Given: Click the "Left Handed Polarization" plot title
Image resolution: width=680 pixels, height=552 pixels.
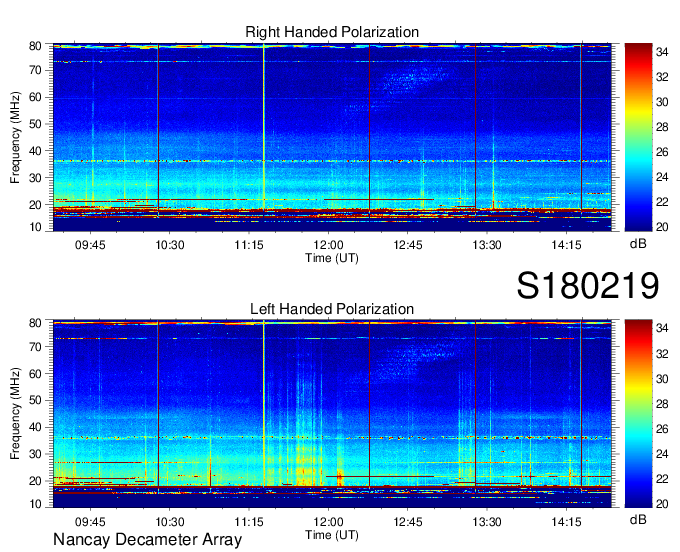Looking at the screenshot, I should (x=332, y=309).
